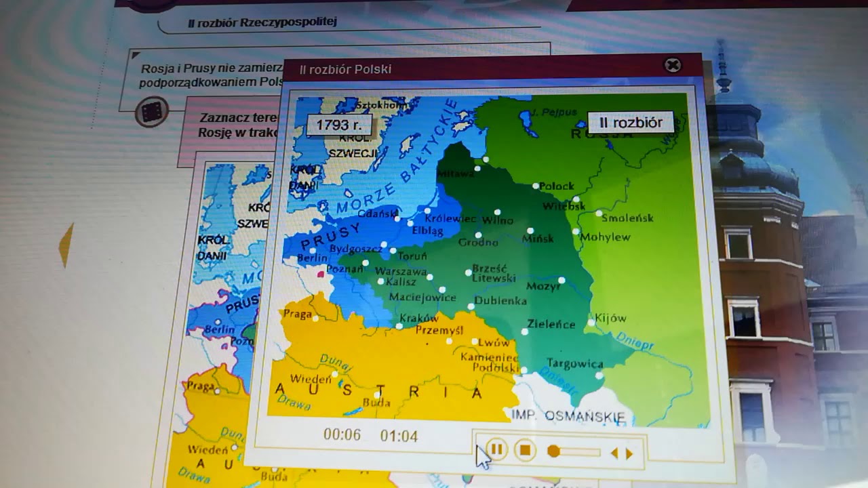Click Wilno on the popup map

tap(497, 220)
